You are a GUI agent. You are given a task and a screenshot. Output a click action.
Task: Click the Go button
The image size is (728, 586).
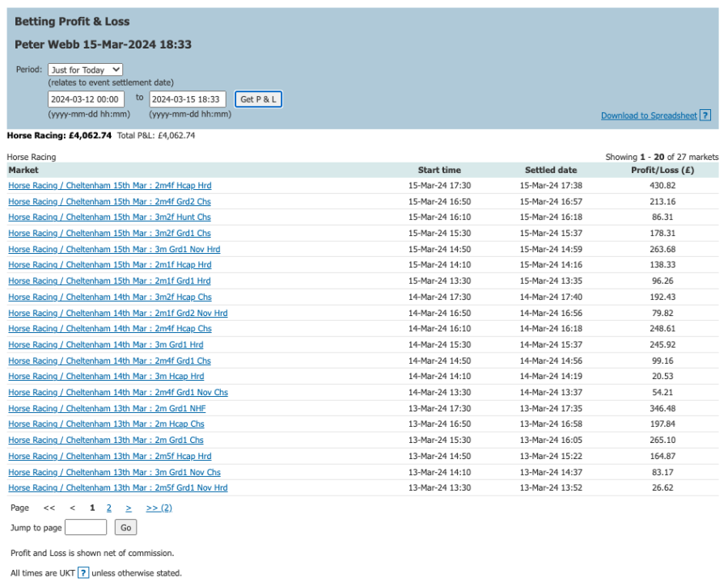tap(126, 528)
